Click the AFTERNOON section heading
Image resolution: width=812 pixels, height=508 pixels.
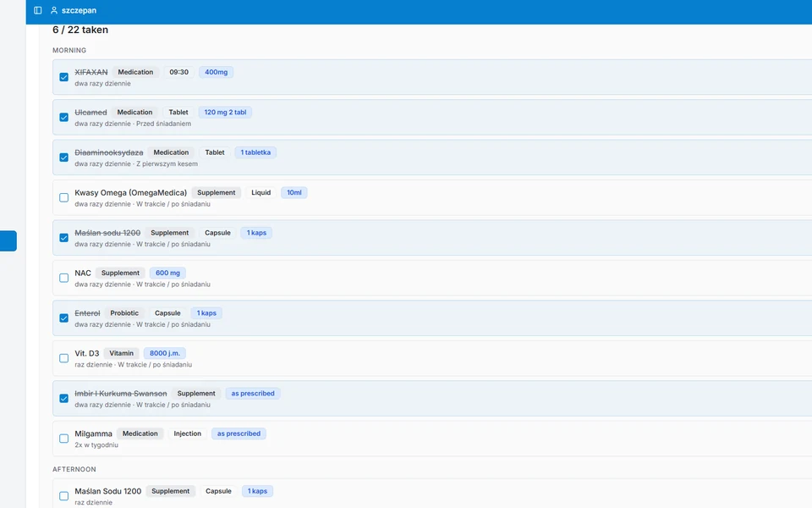(74, 469)
